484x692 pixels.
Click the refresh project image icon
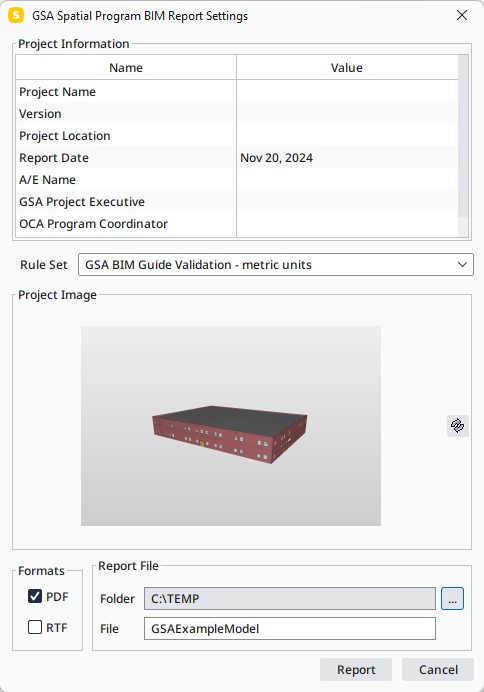[458, 426]
